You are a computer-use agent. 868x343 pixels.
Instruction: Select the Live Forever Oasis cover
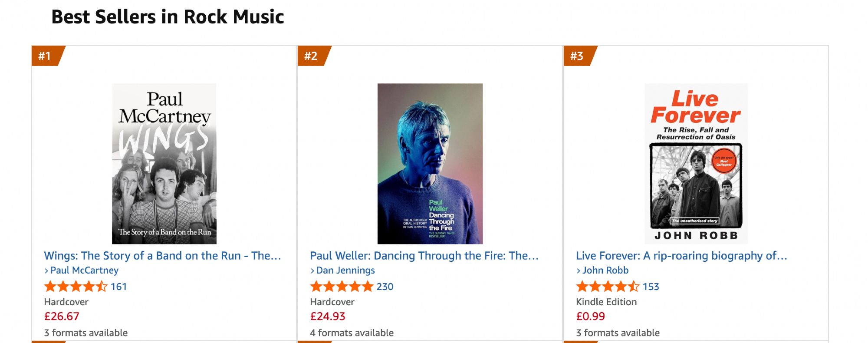(x=696, y=163)
